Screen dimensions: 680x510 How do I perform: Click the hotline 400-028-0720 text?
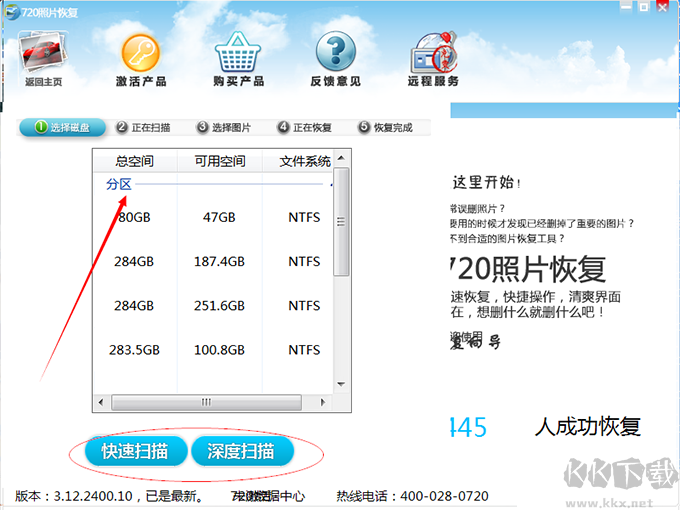pos(412,496)
